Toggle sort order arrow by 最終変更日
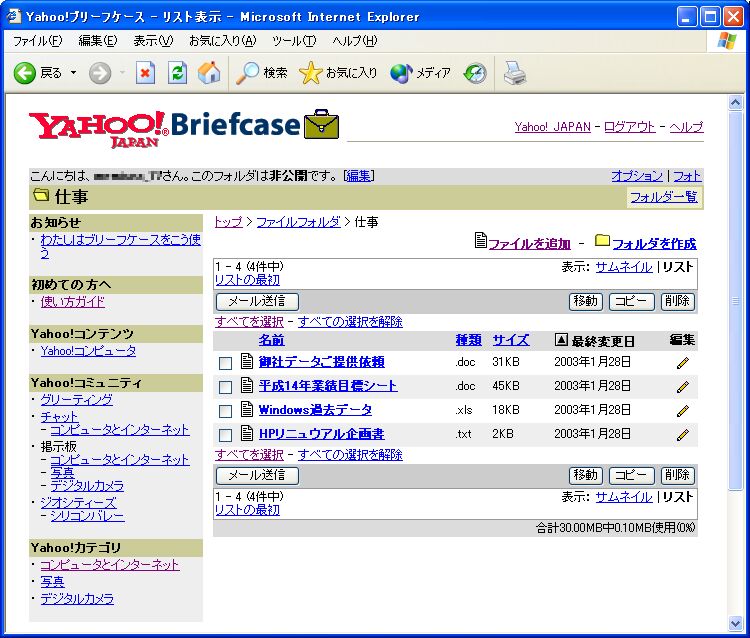The image size is (750, 638). coord(561,341)
